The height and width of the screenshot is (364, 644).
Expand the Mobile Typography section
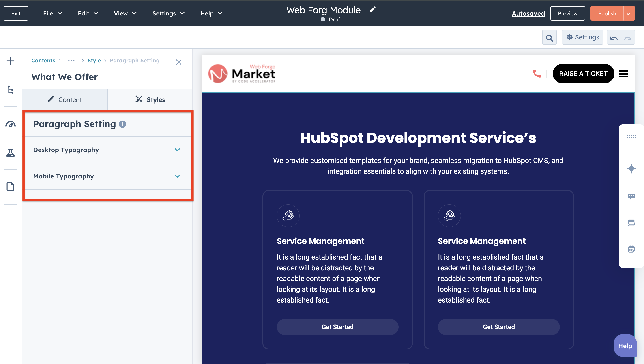point(177,176)
